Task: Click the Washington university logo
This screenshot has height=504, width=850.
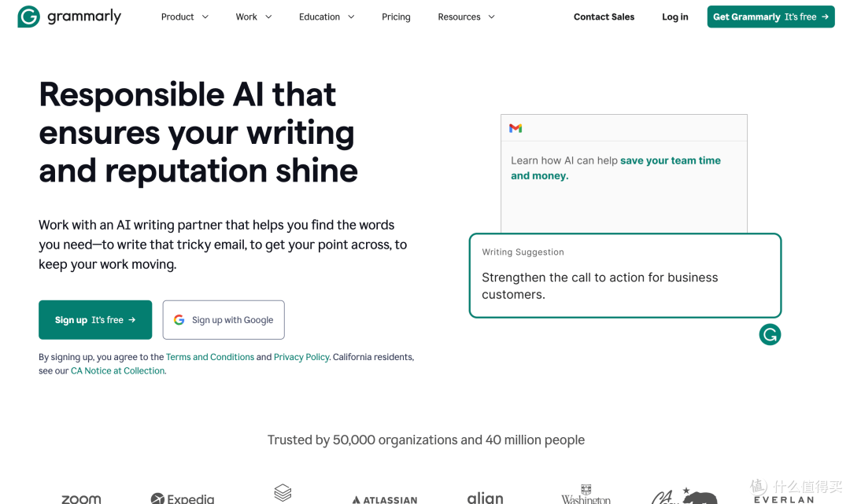Action: [586, 495]
